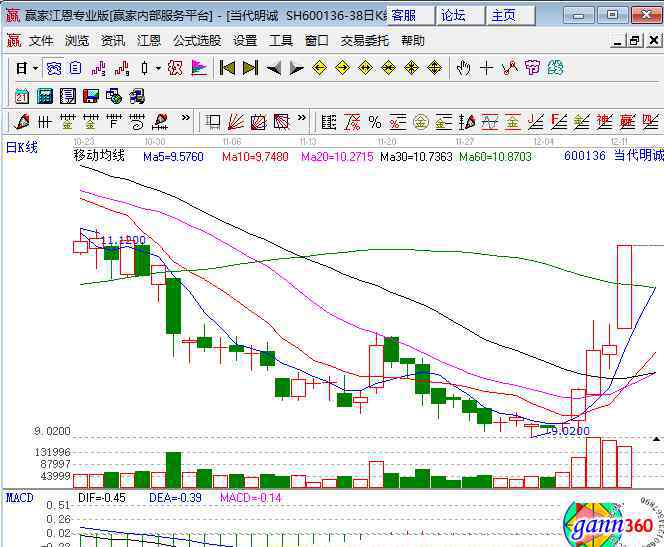
Task: Click the pink flag icon in toolbar
Action: click(199, 68)
